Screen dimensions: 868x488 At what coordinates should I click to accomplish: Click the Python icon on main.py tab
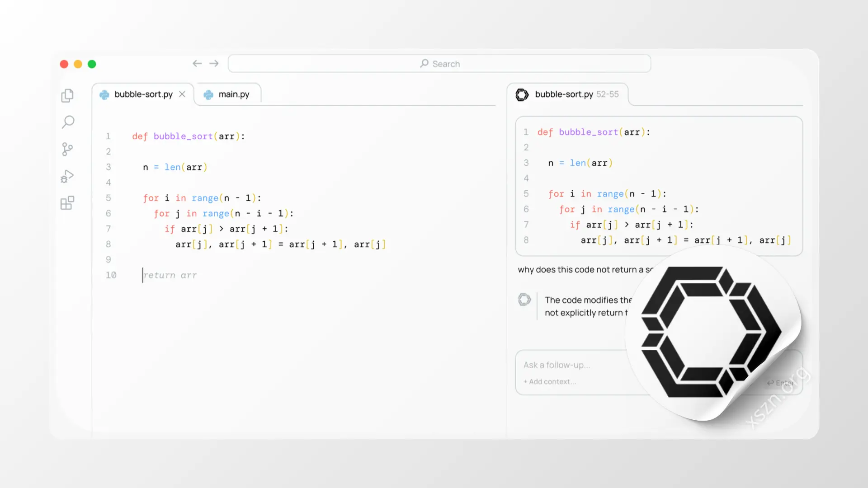(x=208, y=94)
